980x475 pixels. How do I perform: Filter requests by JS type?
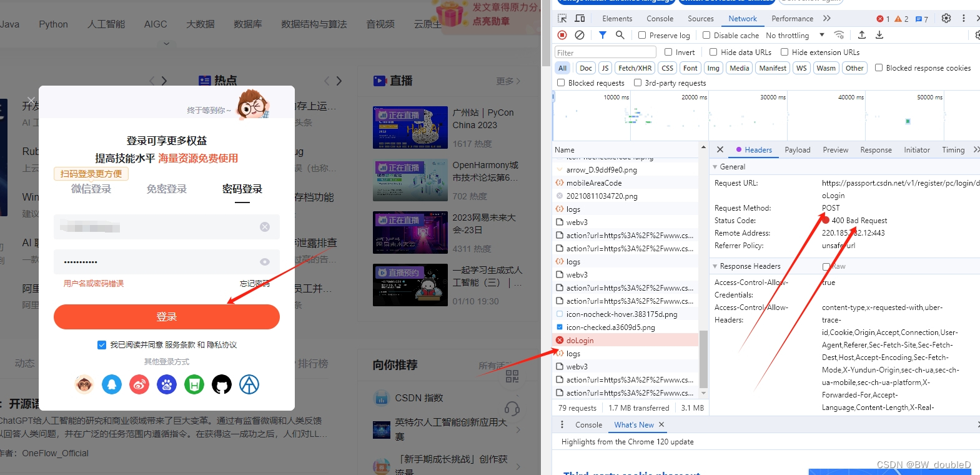(605, 68)
